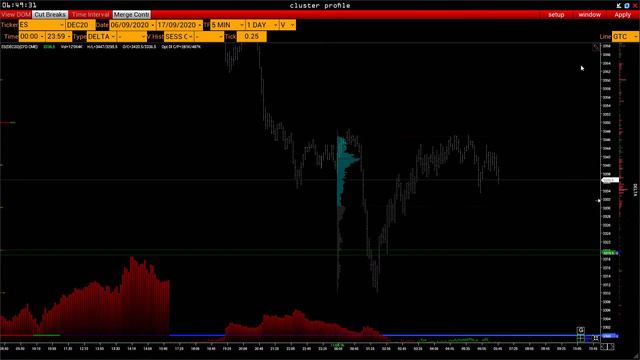Toggle the Time Interval option
This screenshot has width=640, height=360.
coord(90,15)
